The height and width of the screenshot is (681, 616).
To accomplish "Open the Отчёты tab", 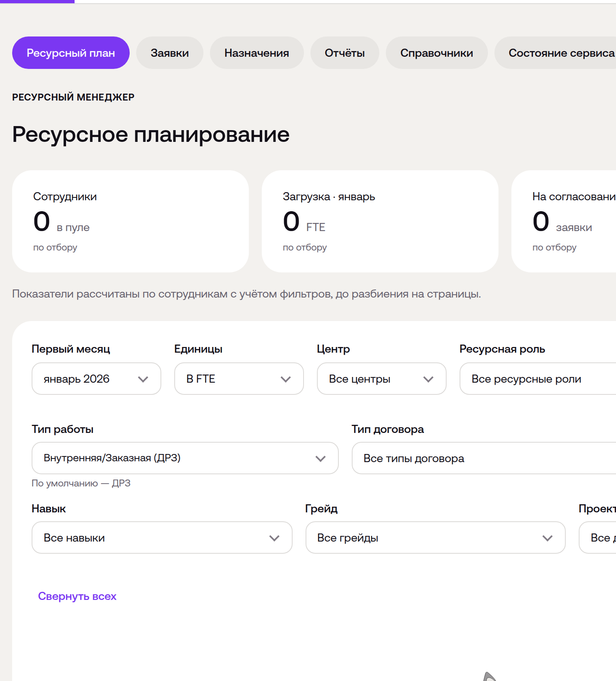I will click(x=345, y=53).
